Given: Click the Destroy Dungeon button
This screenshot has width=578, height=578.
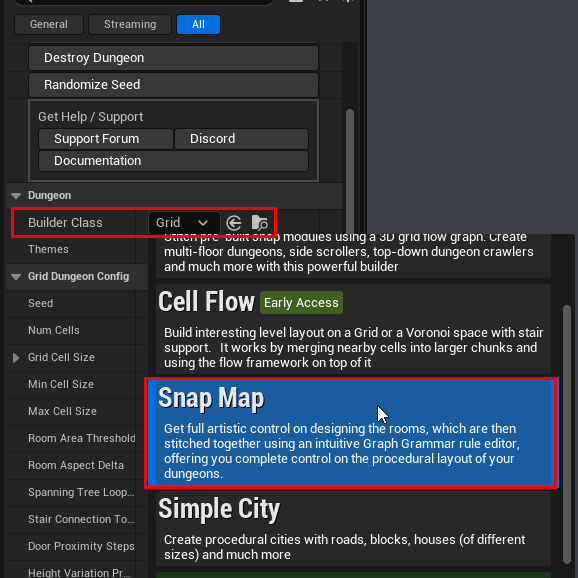Looking at the screenshot, I should pos(173,58).
